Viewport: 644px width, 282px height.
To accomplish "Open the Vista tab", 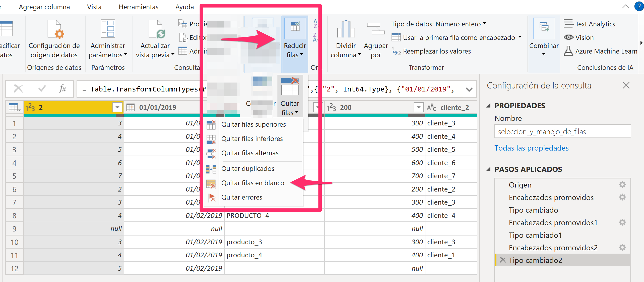I will point(94,7).
